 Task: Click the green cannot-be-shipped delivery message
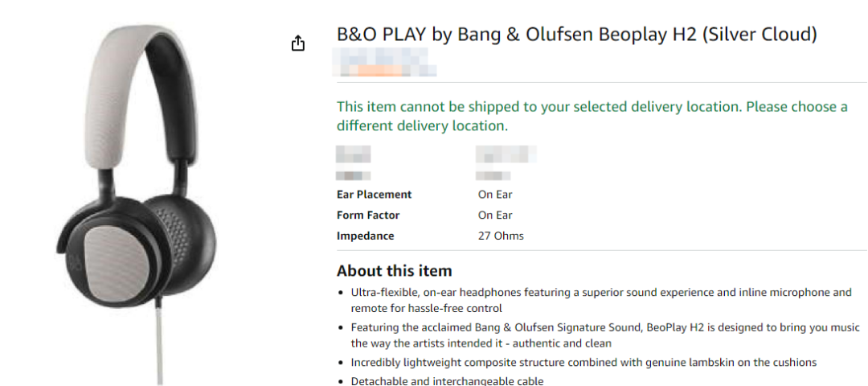click(592, 117)
